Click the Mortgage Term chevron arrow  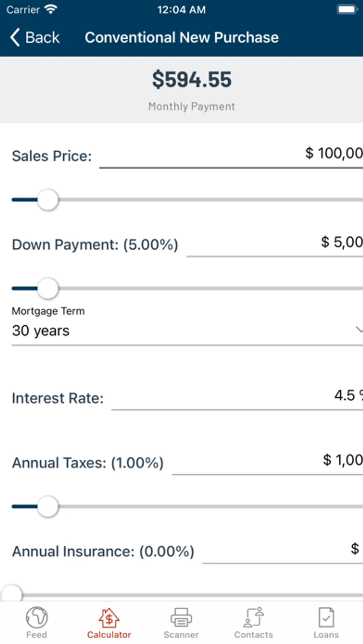359,330
